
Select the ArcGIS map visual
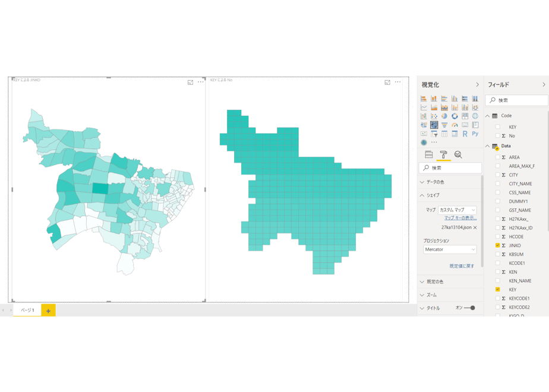[424, 142]
